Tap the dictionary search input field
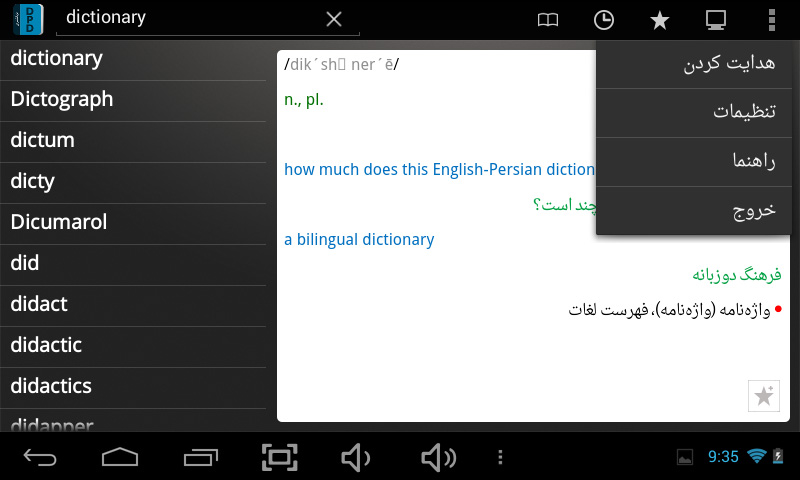This screenshot has height=480, width=800. pyautogui.click(x=190, y=18)
